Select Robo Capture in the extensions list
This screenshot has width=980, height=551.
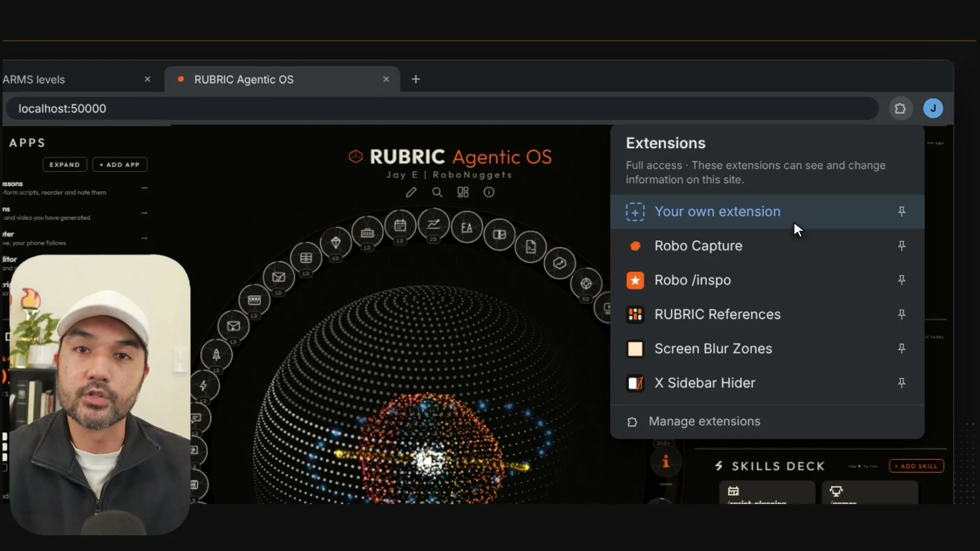pyautogui.click(x=767, y=246)
